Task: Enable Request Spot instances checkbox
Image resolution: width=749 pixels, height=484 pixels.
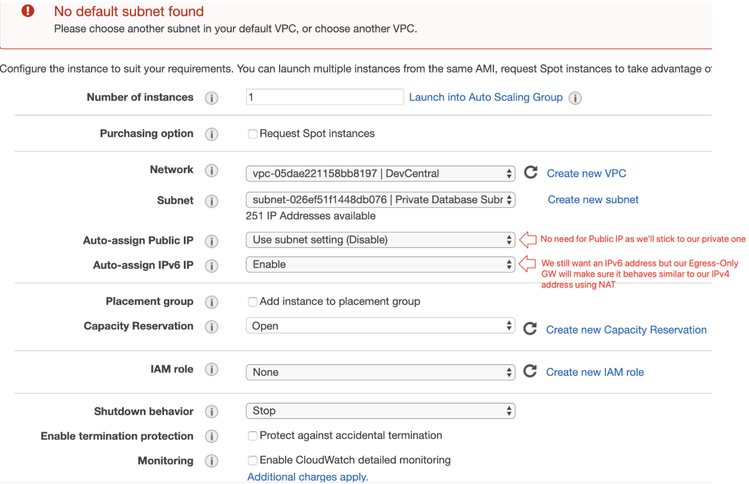Action: [252, 134]
